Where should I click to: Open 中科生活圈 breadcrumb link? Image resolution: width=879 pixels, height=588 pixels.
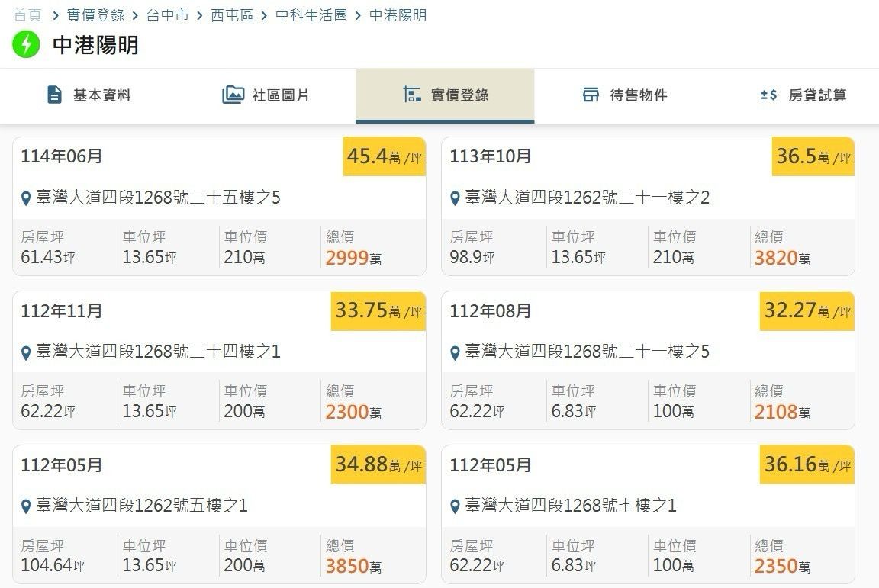click(x=311, y=15)
